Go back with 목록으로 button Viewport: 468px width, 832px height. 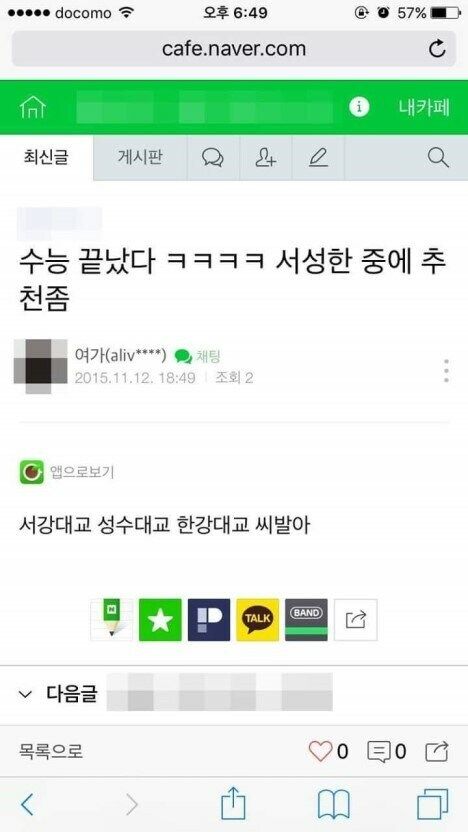coord(51,751)
